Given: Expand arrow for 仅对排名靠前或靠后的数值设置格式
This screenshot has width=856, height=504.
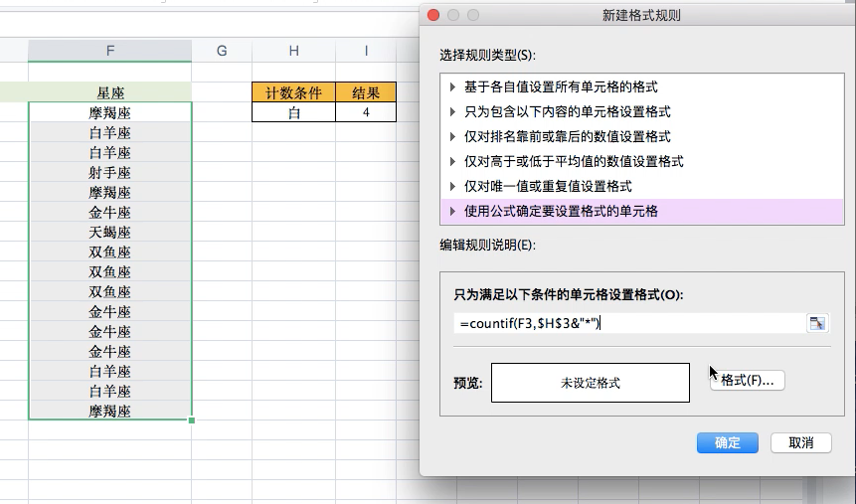Looking at the screenshot, I should pos(452,136).
